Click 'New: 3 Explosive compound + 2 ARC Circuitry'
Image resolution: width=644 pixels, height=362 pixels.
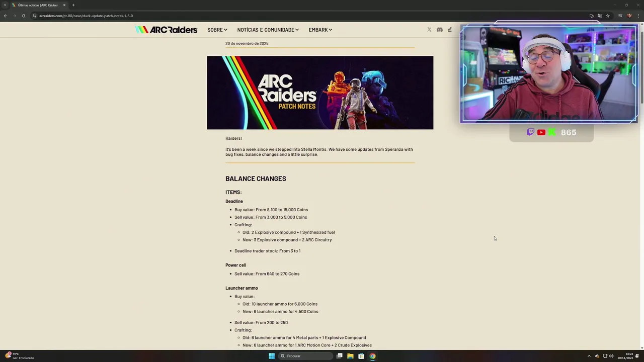287,240
